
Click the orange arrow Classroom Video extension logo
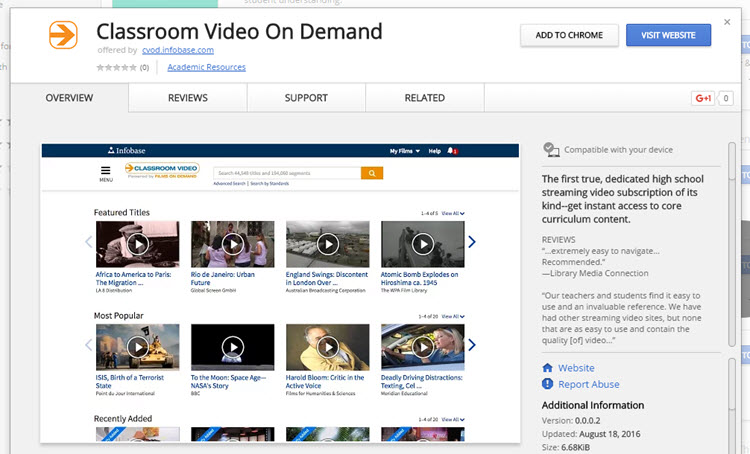(x=63, y=35)
